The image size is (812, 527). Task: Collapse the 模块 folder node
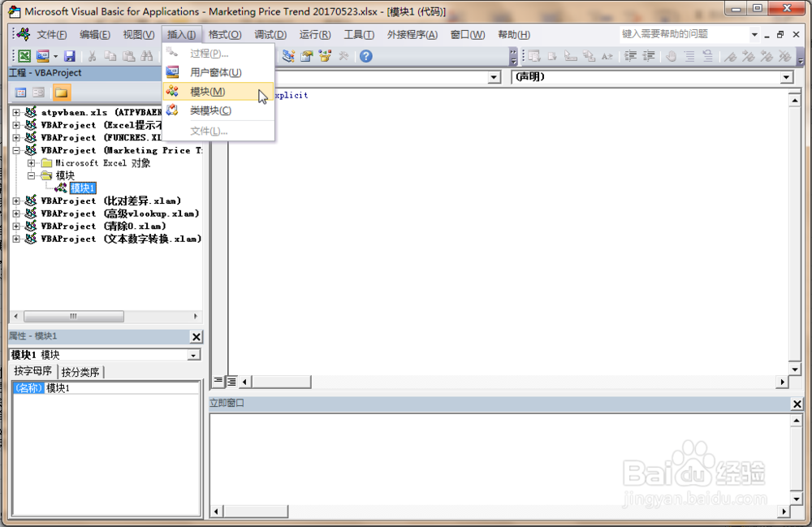pyautogui.click(x=31, y=176)
